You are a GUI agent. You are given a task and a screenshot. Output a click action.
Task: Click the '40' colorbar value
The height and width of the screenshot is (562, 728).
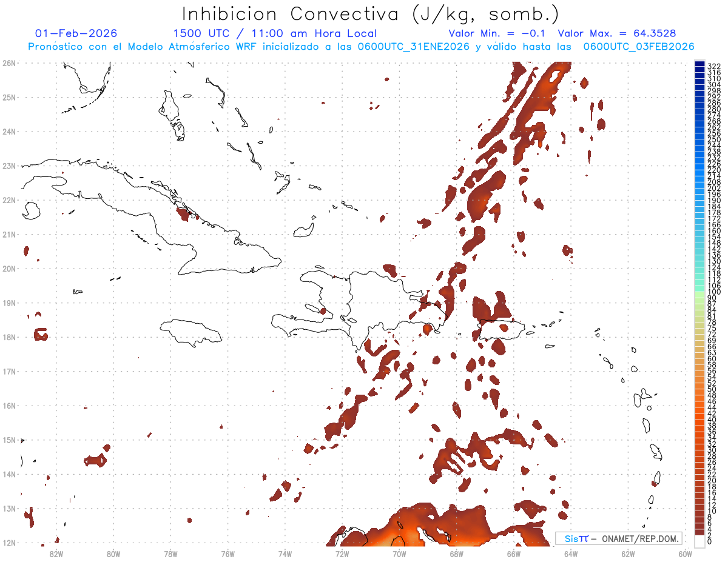tap(712, 420)
